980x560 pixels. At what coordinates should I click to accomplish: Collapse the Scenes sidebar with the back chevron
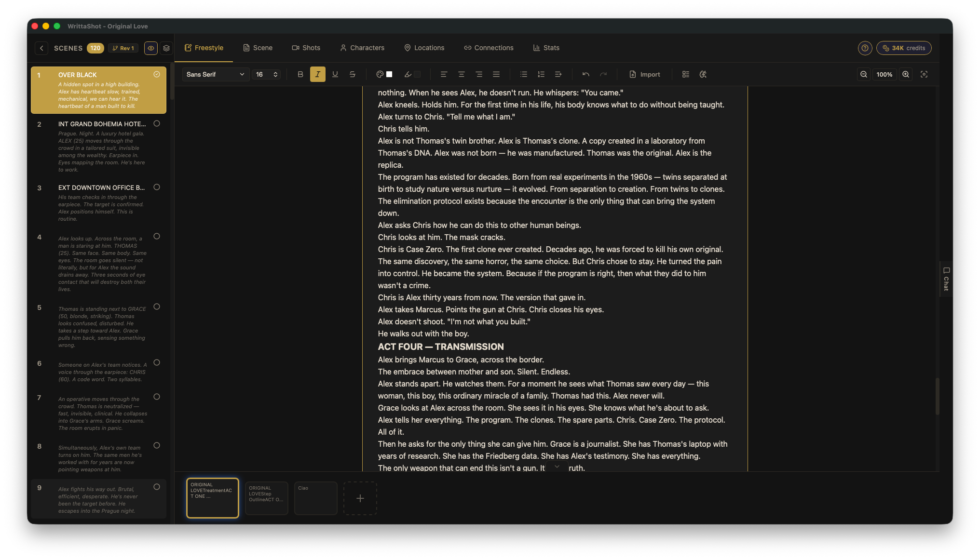(42, 48)
